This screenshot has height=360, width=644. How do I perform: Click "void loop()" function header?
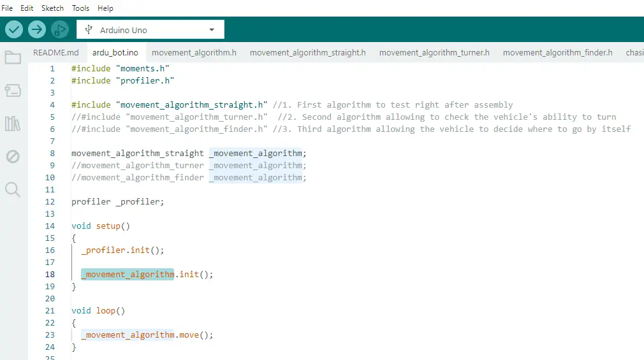pyautogui.click(x=98, y=311)
